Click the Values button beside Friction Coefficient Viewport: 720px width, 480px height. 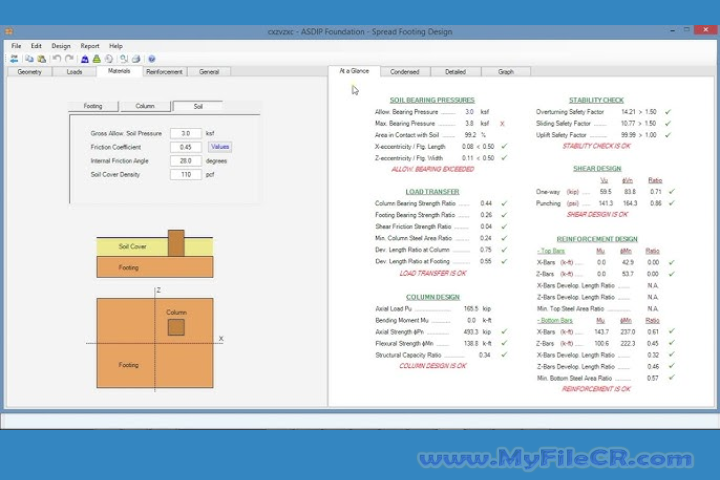coord(220,147)
